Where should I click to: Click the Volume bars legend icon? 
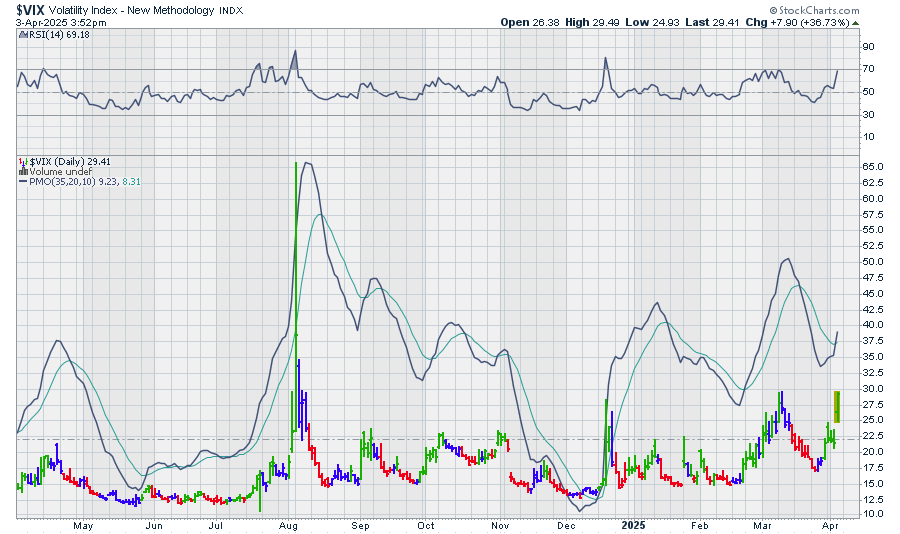[x=22, y=171]
